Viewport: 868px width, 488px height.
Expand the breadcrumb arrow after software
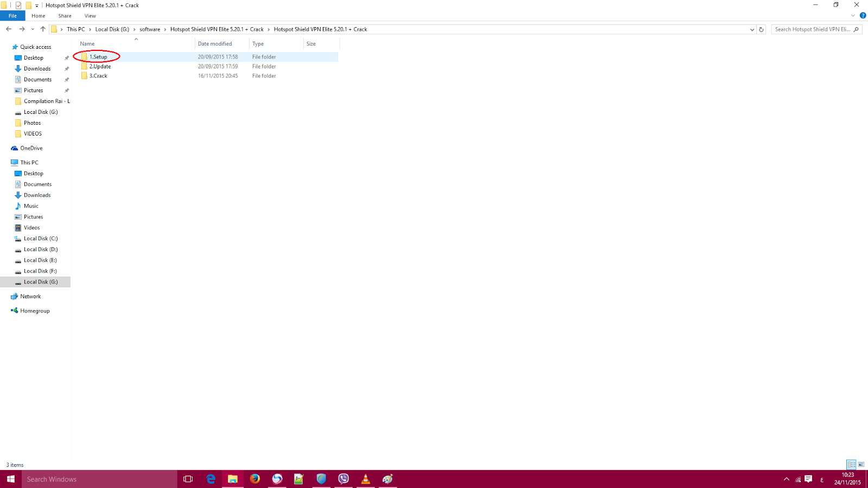coord(165,29)
